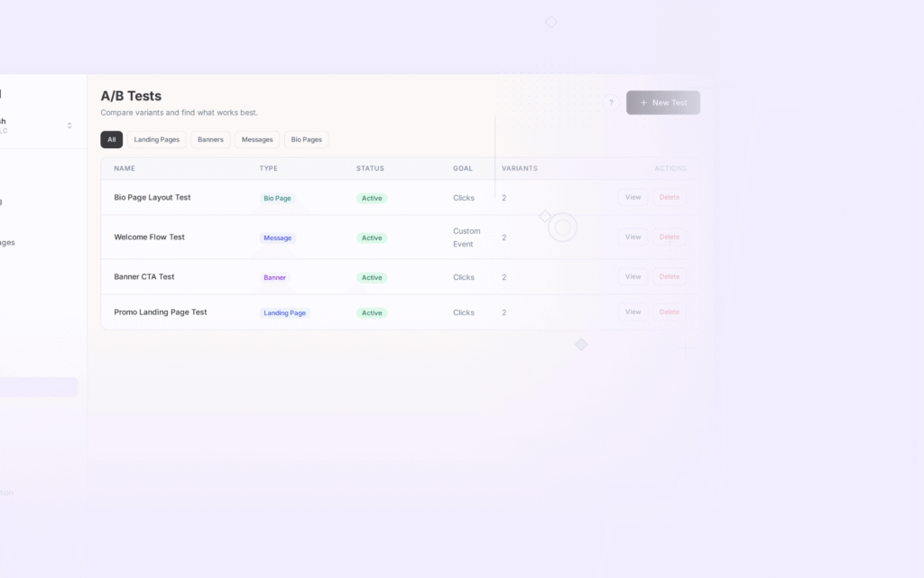Switch to the Messages filter
This screenshot has height=578, width=924.
tap(257, 140)
